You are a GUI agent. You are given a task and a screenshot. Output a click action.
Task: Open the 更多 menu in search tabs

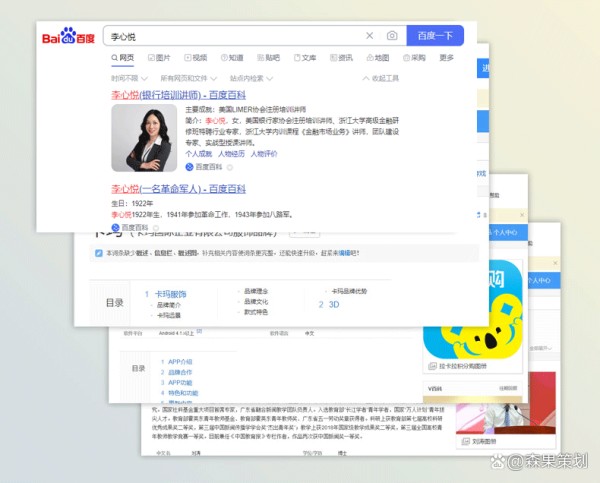[x=447, y=58]
